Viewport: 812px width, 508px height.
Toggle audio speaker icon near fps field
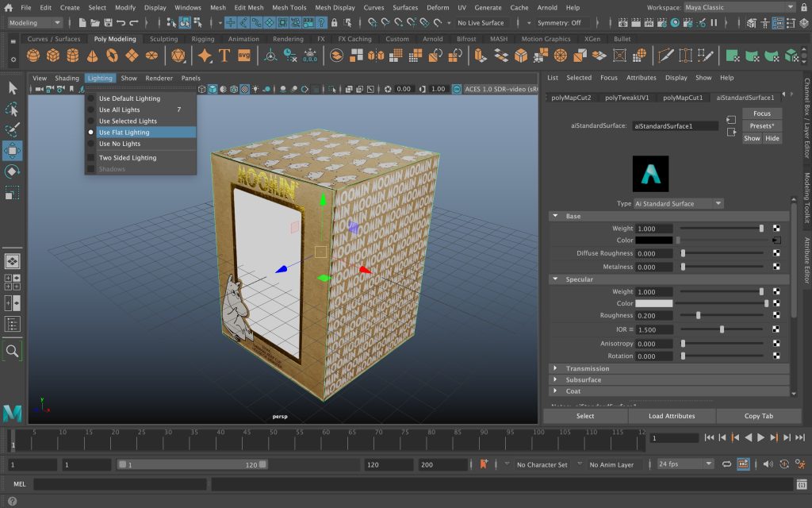coord(768,464)
